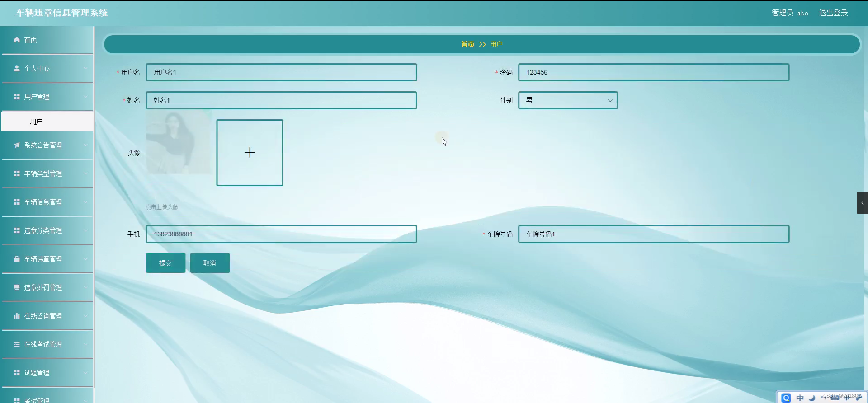The width and height of the screenshot is (868, 403).
Task: Click the 手机 phone number field
Action: 281,234
